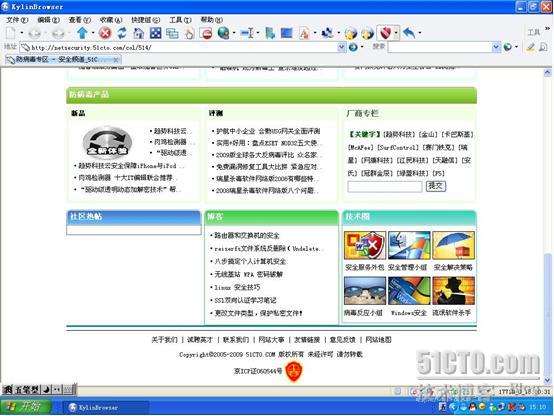Screen dimensions: 554x416
Task: Click the Windows 开始 Start button
Action: pos(26,407)
